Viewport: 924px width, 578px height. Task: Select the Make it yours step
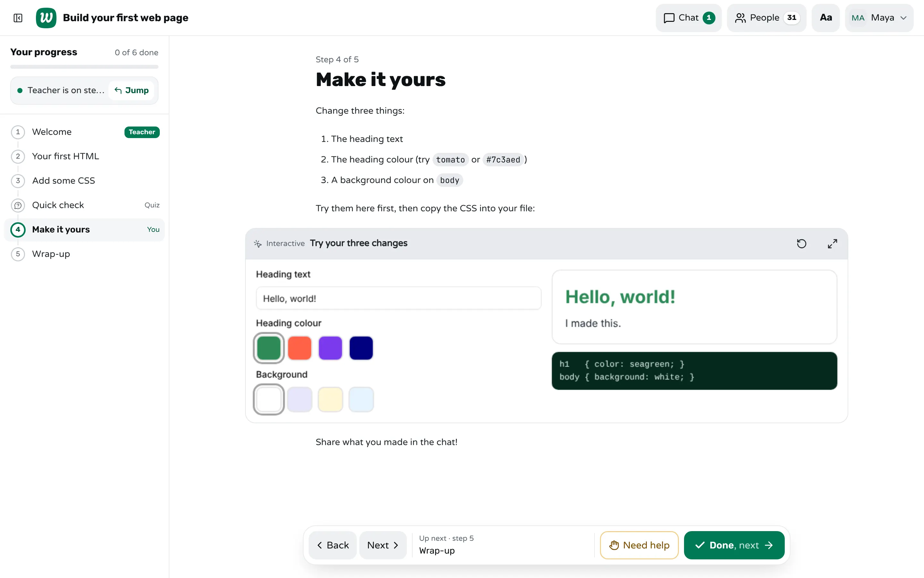pyautogui.click(x=84, y=230)
